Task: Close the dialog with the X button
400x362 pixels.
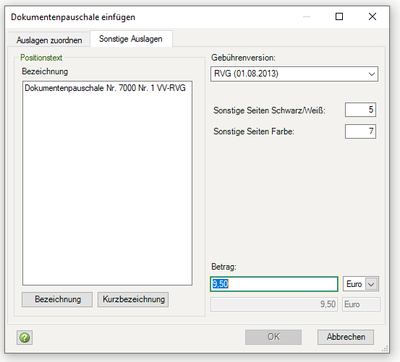Action: click(x=372, y=16)
